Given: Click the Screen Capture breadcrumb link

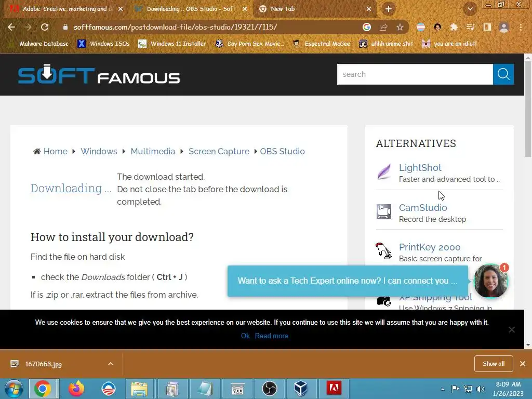Looking at the screenshot, I should pos(219,151).
